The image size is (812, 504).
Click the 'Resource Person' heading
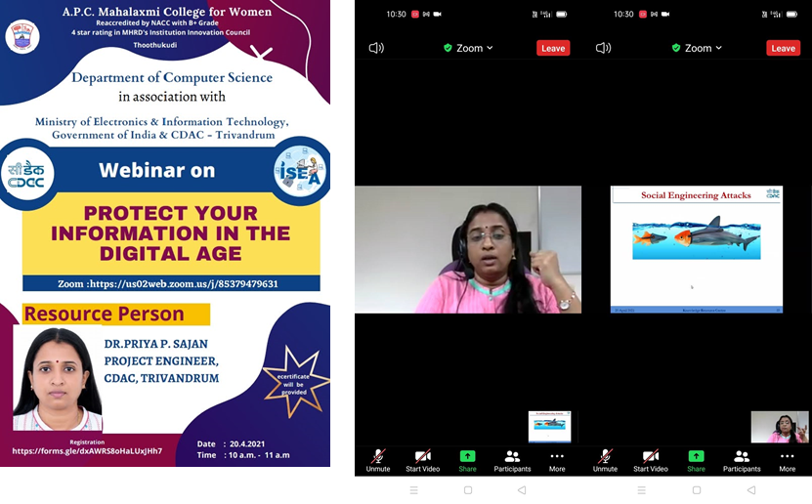point(105,315)
